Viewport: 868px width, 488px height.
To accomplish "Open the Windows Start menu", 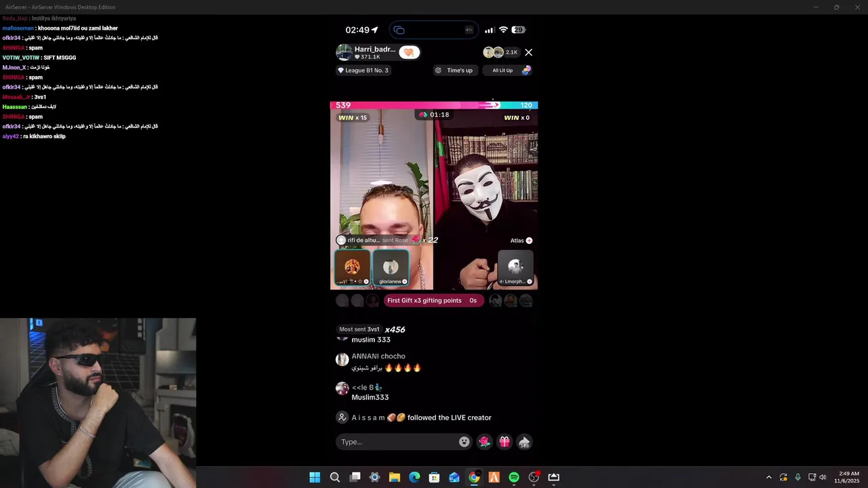I will coord(315,477).
